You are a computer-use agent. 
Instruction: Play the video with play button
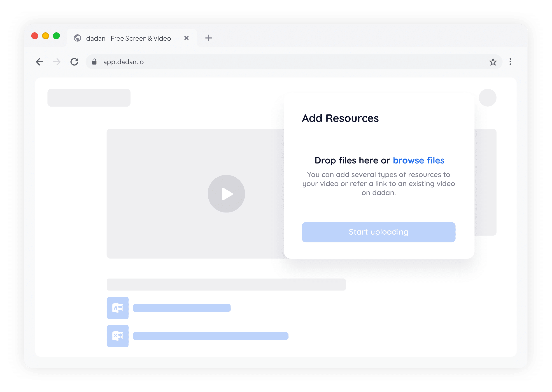(x=226, y=194)
